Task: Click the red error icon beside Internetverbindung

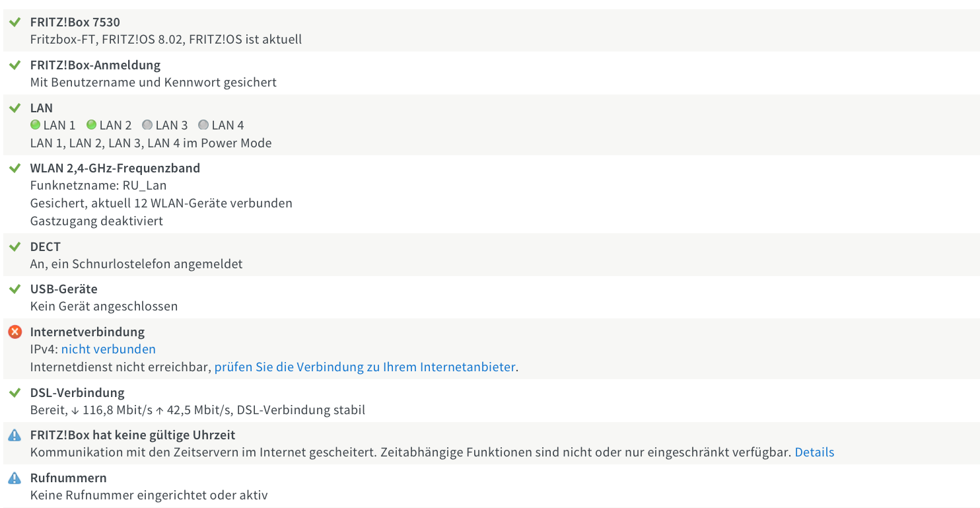Action: (x=15, y=332)
